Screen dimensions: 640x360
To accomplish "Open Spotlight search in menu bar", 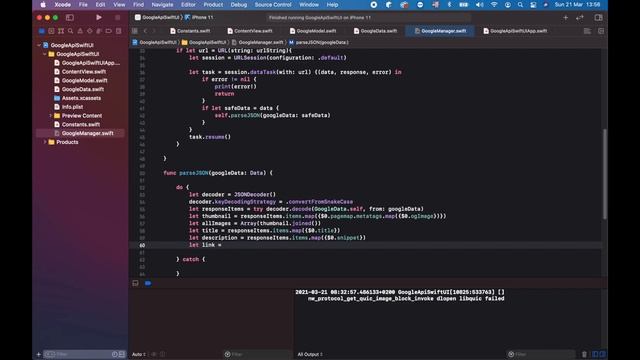I will [520, 4].
